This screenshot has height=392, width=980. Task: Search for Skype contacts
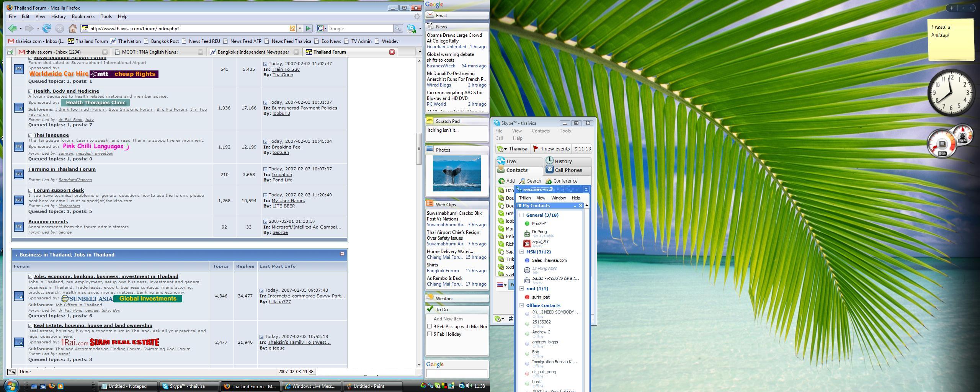coord(530,181)
